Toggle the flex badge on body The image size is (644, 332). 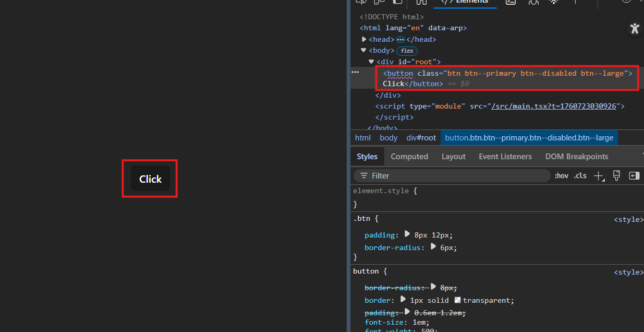[407, 51]
